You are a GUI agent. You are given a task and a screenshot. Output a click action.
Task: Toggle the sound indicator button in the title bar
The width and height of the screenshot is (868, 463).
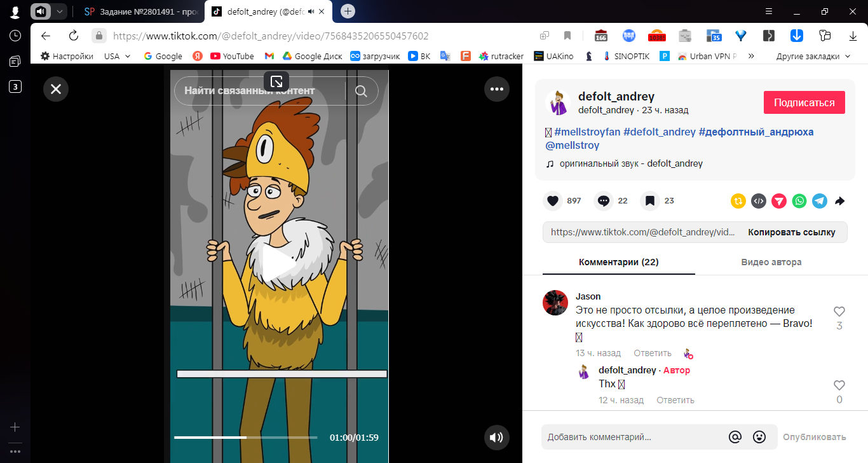click(x=40, y=11)
